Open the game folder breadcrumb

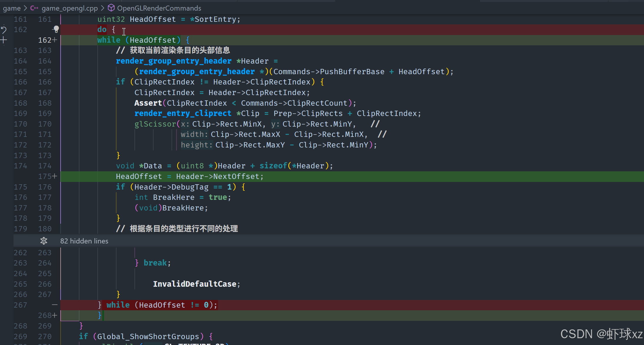pos(12,8)
